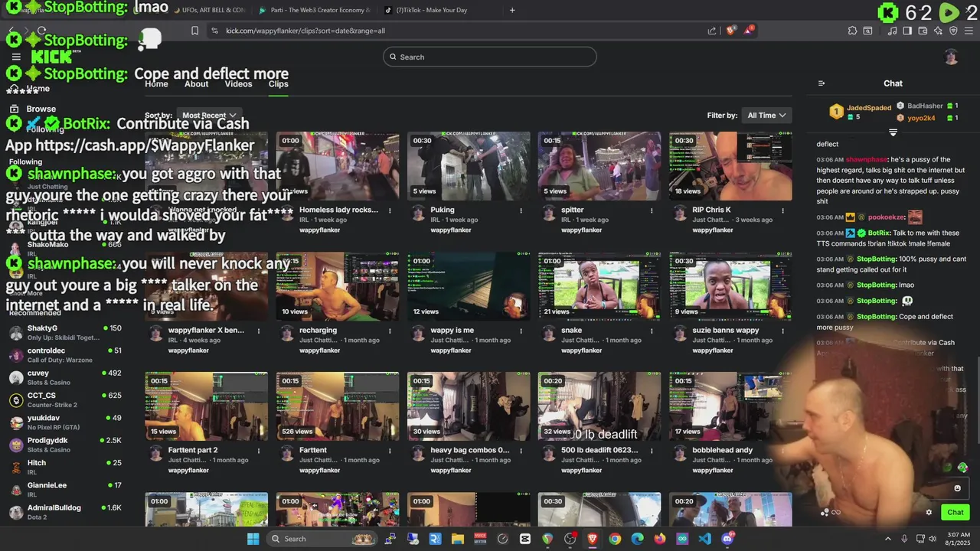The image size is (980, 551).
Task: Collapse the Chat panel
Action: coord(822,83)
